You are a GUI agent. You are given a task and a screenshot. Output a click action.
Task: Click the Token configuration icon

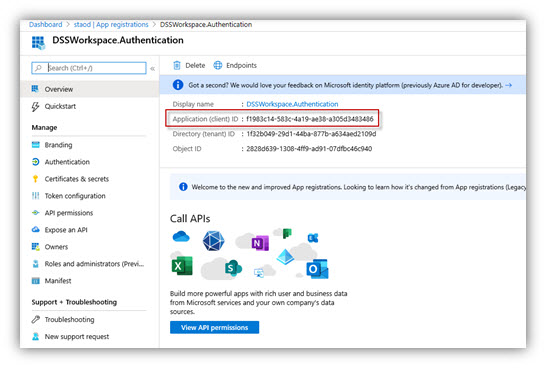tap(36, 196)
